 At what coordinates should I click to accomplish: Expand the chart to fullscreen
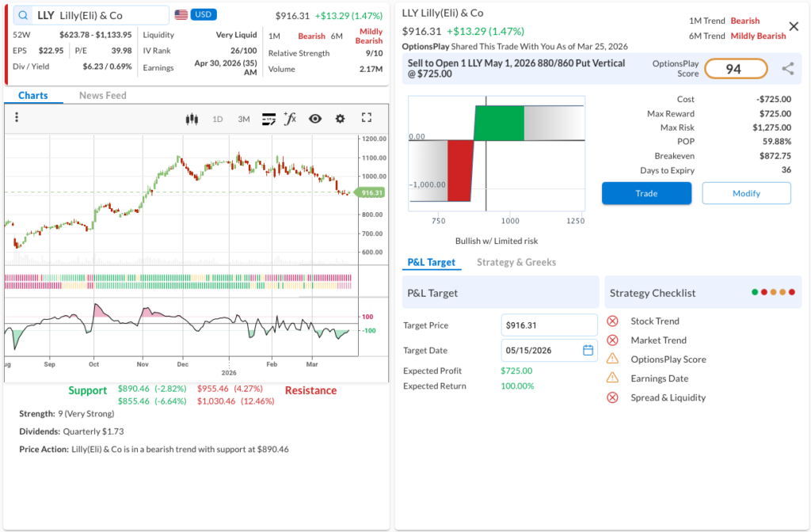[x=367, y=118]
